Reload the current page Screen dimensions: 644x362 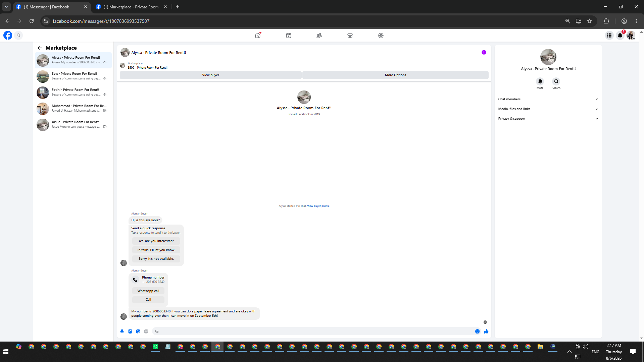(32, 21)
